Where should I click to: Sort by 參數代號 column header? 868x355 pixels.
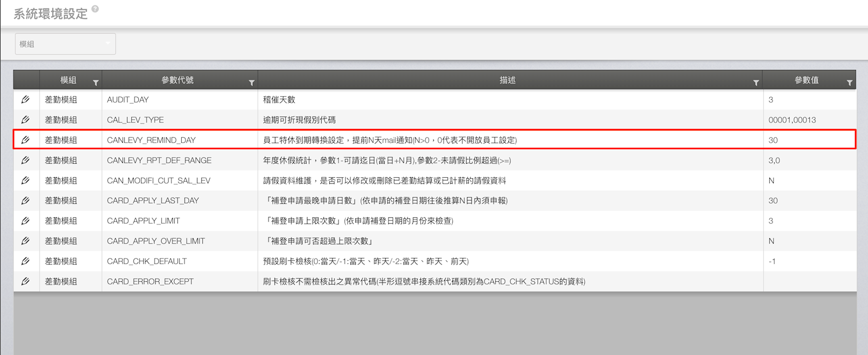[177, 80]
